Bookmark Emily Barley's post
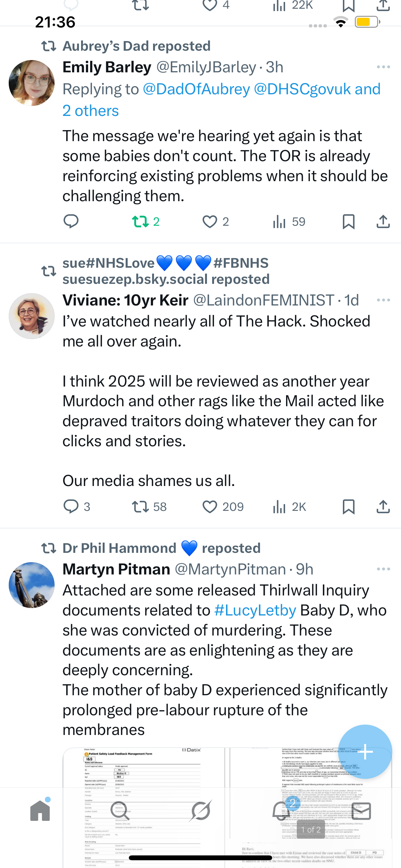401x868 pixels. point(348,222)
